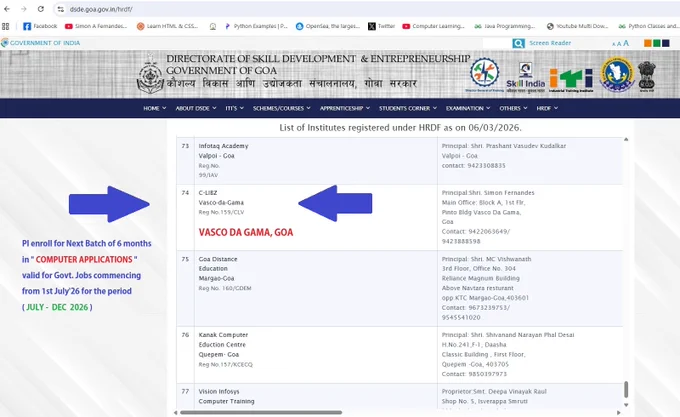Expand the HOME menu
Screen dimensions: 680x417
155,108
